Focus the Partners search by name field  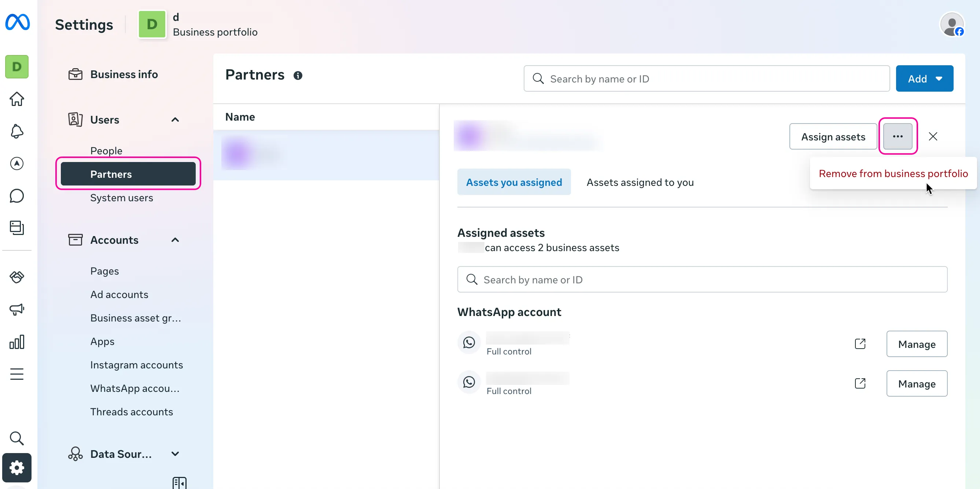tap(707, 79)
